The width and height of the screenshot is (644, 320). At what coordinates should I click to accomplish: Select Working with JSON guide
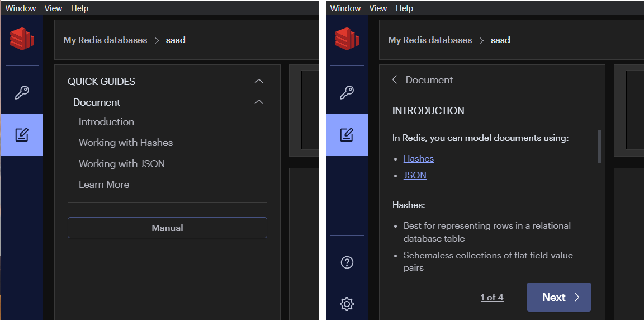pyautogui.click(x=121, y=163)
